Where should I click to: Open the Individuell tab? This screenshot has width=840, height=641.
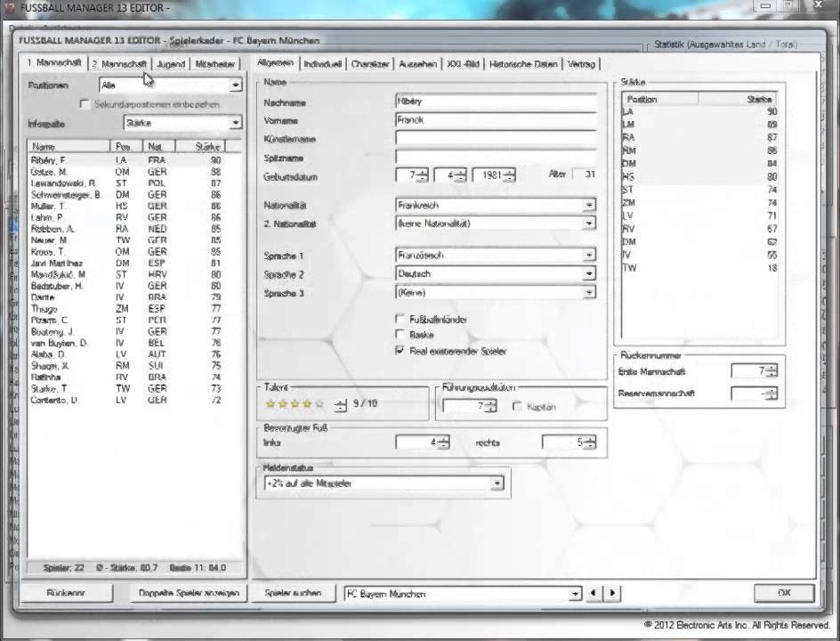click(x=322, y=64)
